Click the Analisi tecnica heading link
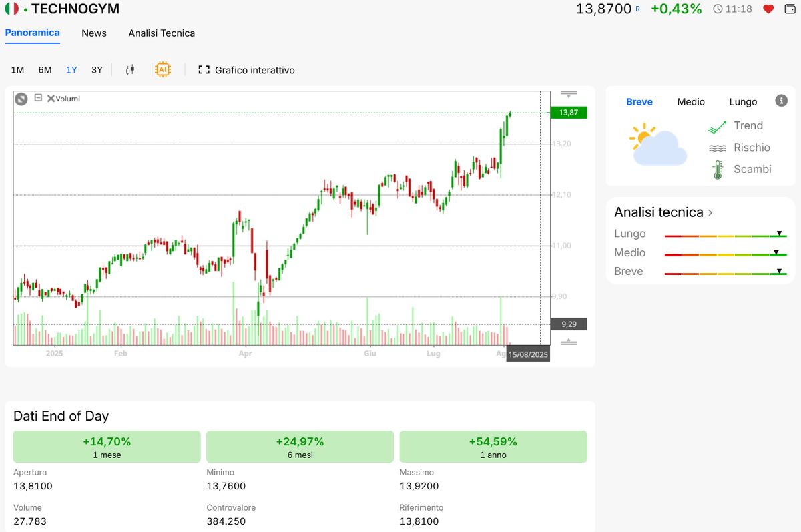Image resolution: width=801 pixels, height=532 pixels. [x=659, y=212]
